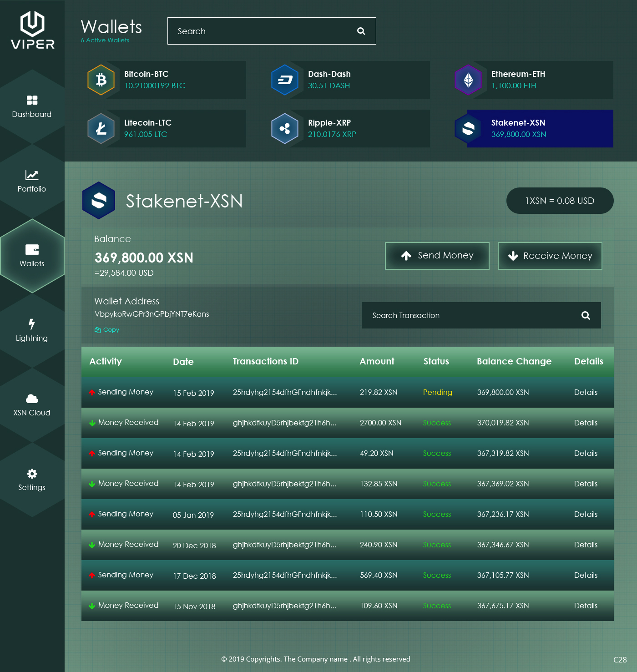Click the Receive Money button
The width and height of the screenshot is (637, 672).
pos(550,256)
